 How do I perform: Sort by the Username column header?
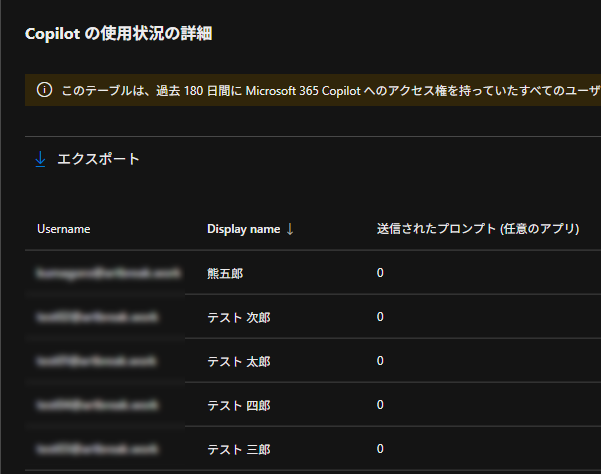tap(64, 229)
